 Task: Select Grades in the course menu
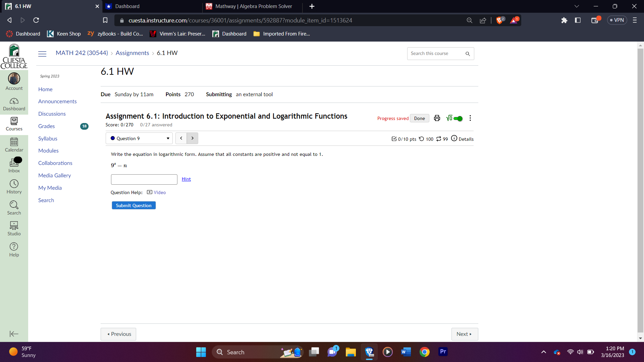46,126
